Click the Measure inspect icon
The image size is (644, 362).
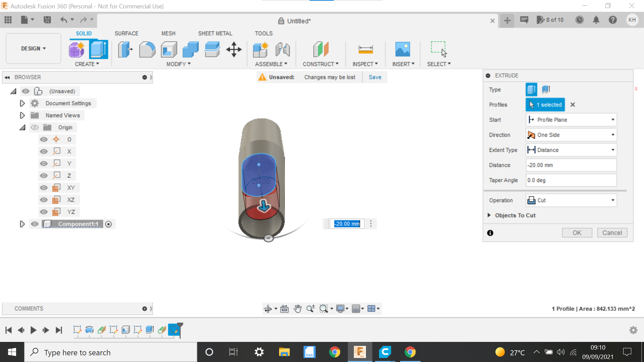[365, 49]
